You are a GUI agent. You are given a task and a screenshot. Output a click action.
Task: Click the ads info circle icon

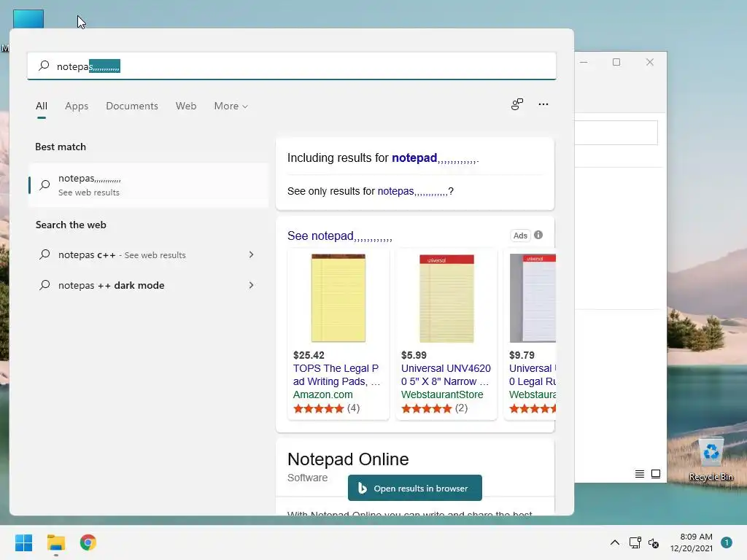(x=538, y=235)
